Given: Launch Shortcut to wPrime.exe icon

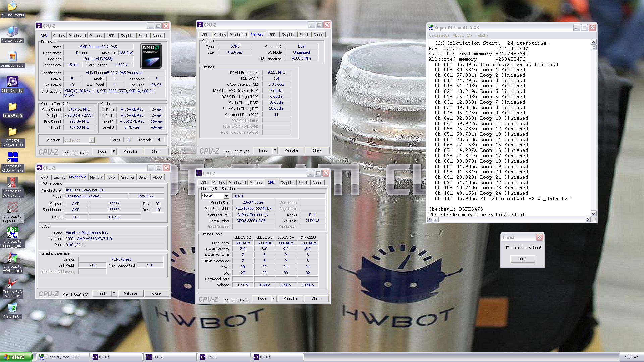Looking at the screenshot, I should coord(12,263).
